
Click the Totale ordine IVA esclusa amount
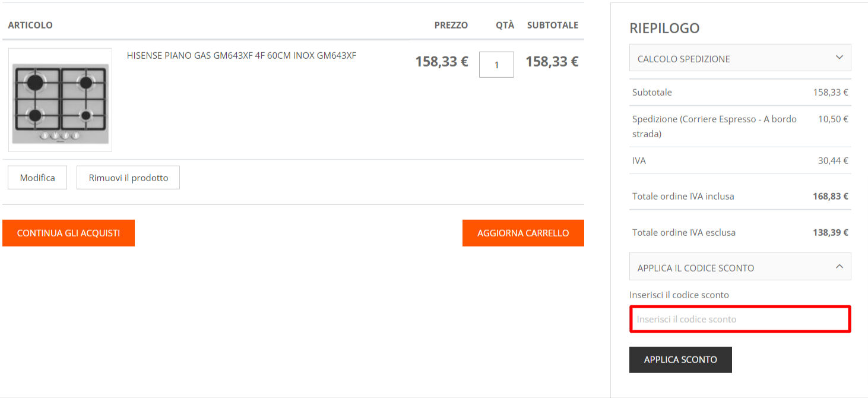coord(830,232)
